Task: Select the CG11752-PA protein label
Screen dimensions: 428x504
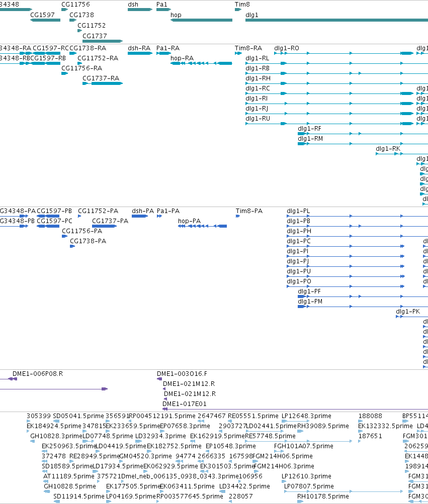Action: [x=98, y=211]
